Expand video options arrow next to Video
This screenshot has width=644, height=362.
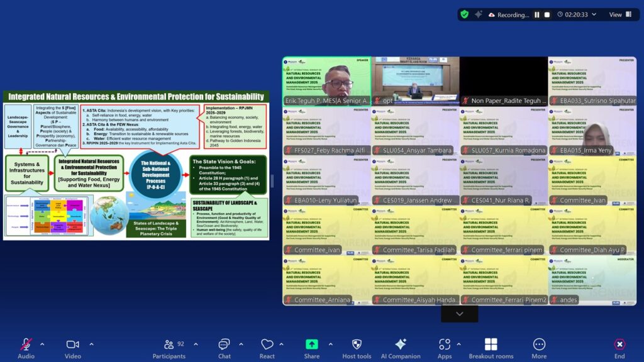[91, 344]
